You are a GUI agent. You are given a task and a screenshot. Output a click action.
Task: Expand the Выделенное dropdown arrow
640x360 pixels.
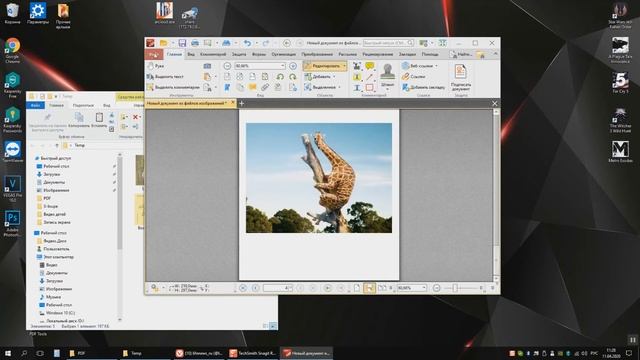click(x=339, y=87)
